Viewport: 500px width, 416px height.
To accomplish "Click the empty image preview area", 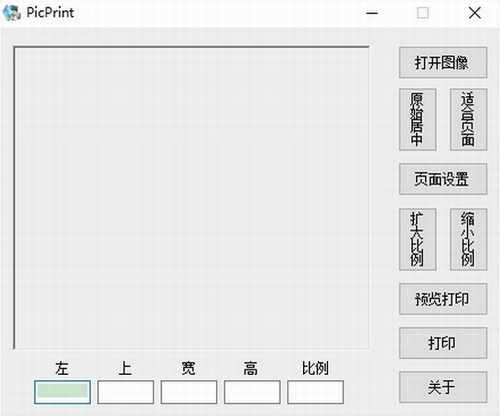I will [191, 198].
